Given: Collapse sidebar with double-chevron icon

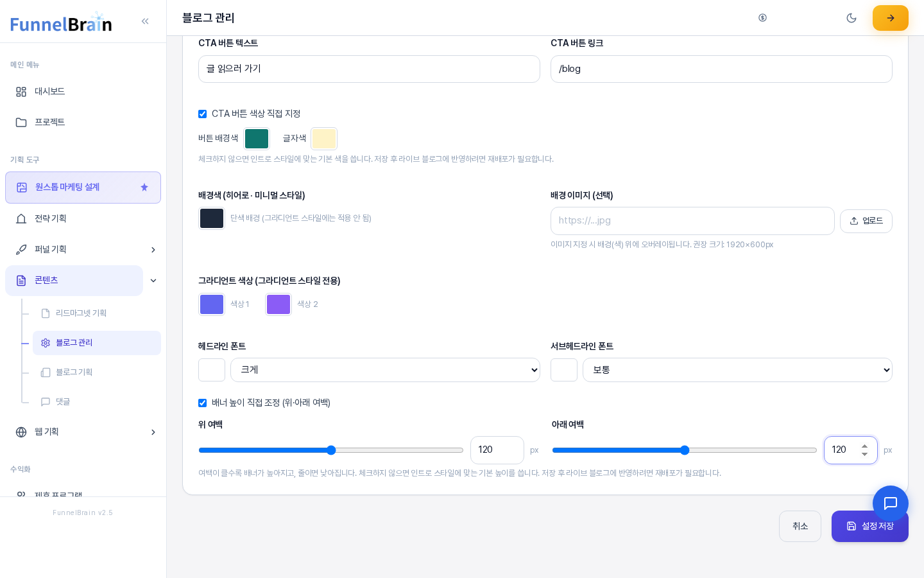Looking at the screenshot, I should click(x=145, y=21).
